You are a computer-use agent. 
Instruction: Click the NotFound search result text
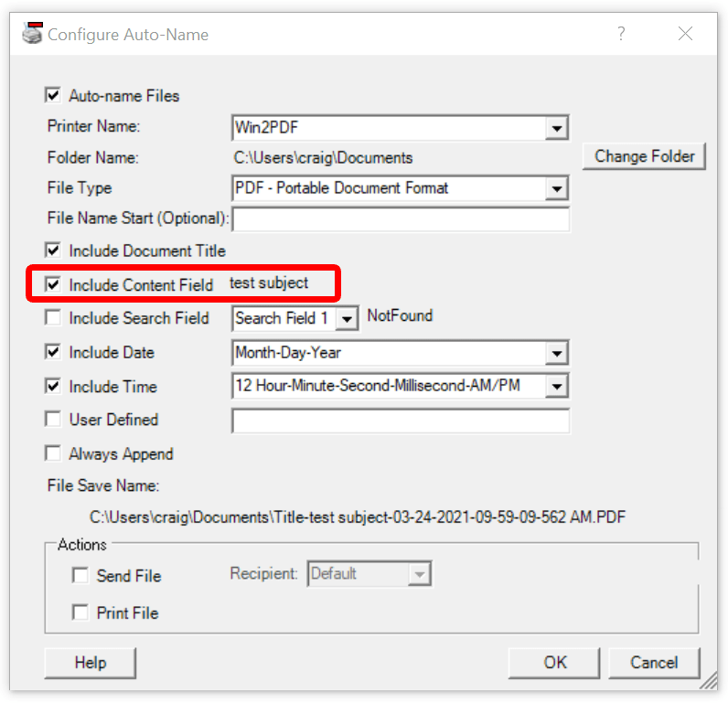(x=400, y=316)
